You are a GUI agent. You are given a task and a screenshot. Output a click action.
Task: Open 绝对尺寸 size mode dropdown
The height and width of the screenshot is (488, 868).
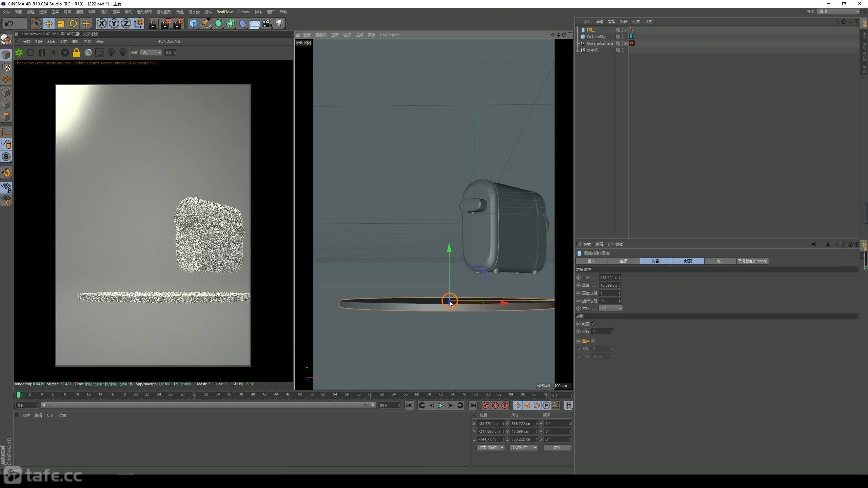524,448
